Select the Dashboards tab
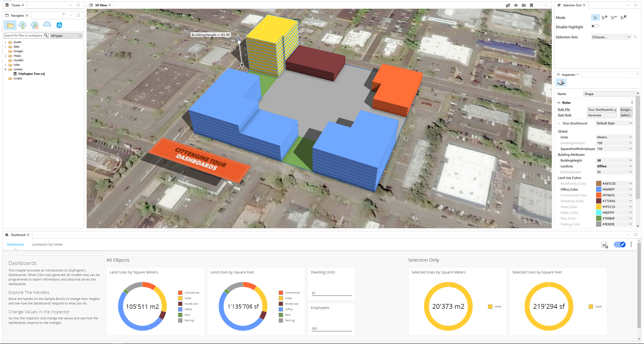 click(15, 244)
